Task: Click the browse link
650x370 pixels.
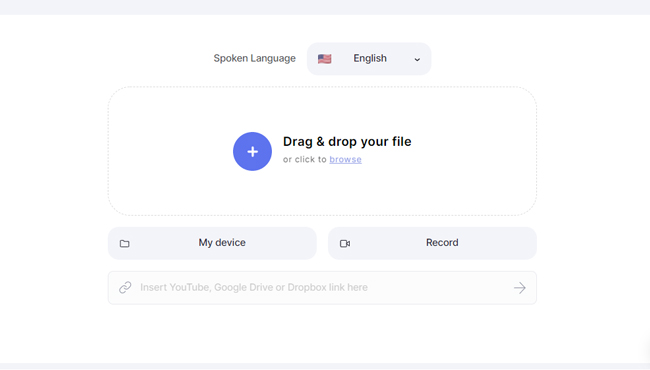Action: point(345,160)
